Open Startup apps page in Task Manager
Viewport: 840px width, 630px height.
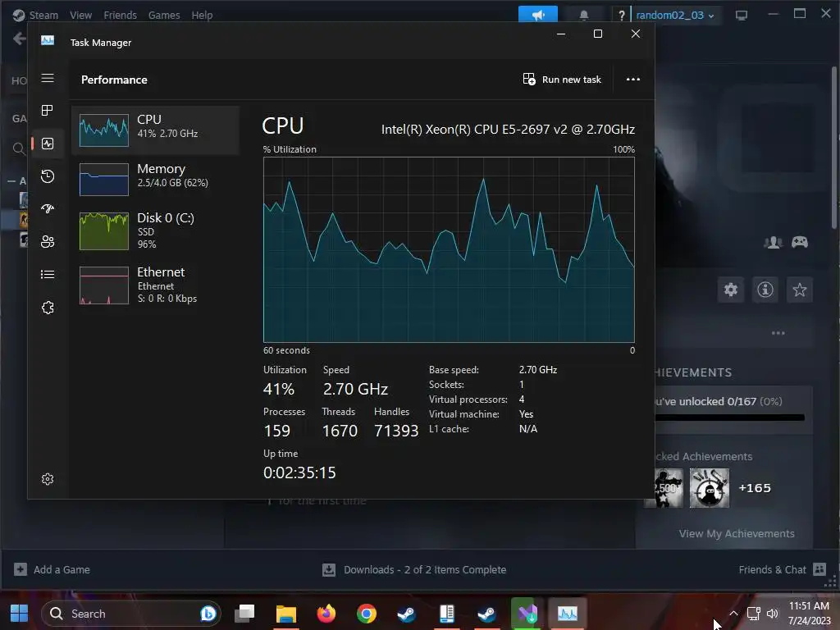pyautogui.click(x=48, y=209)
